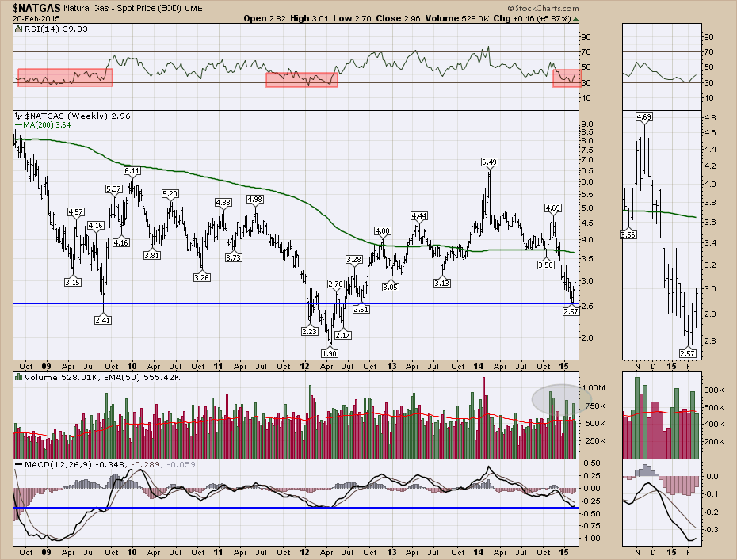
Task: Click the 2.41 low price label
Action: point(103,321)
